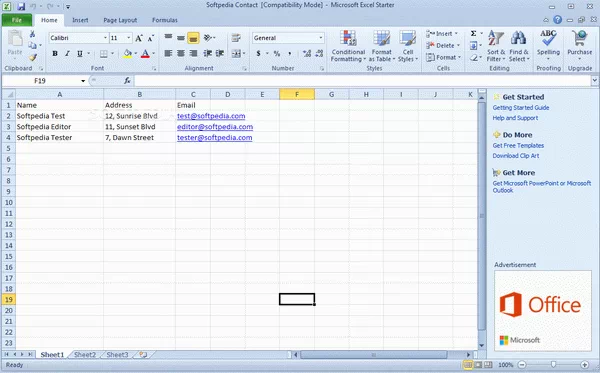Open Find & Select binoculars menu
600x373 pixels.
519,46
